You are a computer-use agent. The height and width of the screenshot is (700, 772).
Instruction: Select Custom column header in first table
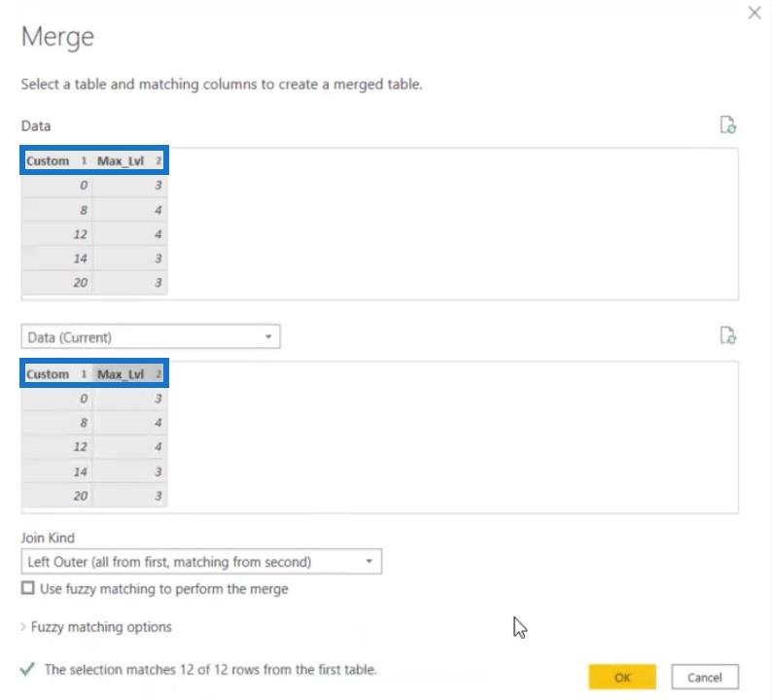pos(56,161)
